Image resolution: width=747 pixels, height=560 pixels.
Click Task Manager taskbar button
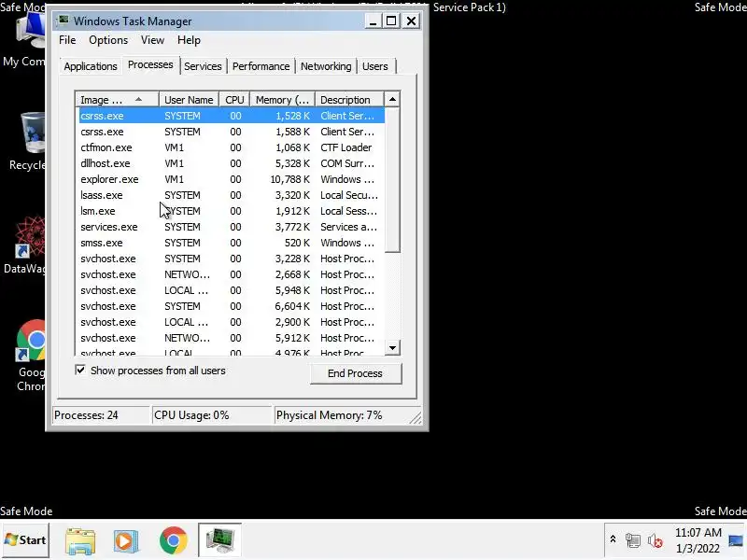[219, 540]
